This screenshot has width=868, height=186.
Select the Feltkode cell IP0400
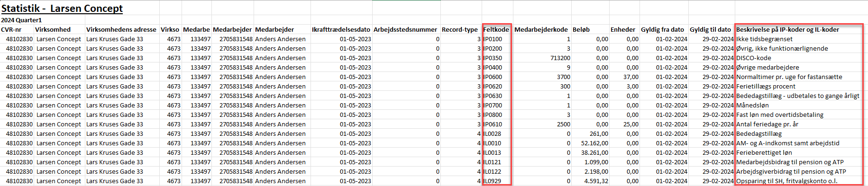point(493,67)
